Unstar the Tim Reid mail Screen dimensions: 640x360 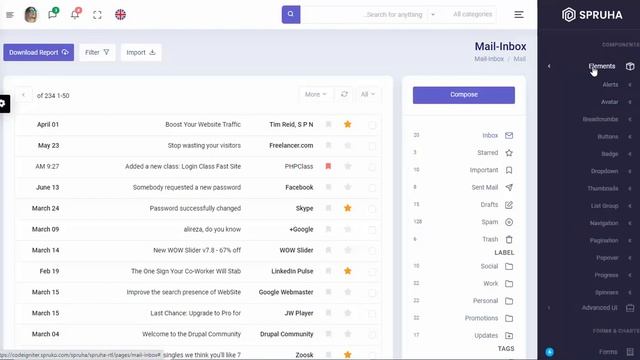click(348, 124)
